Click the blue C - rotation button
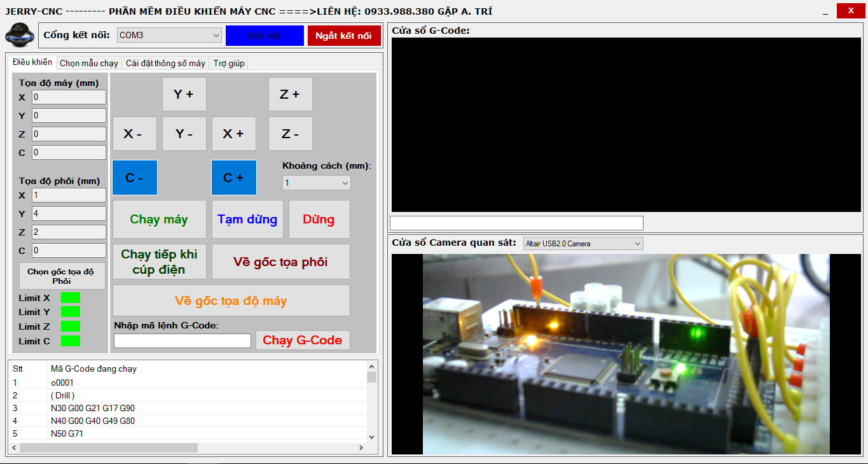This screenshot has height=464, width=868. click(x=135, y=178)
